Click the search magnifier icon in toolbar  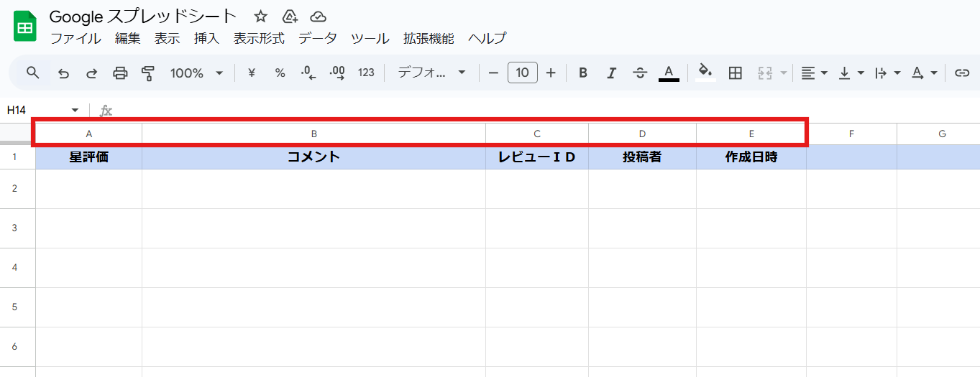coord(32,73)
